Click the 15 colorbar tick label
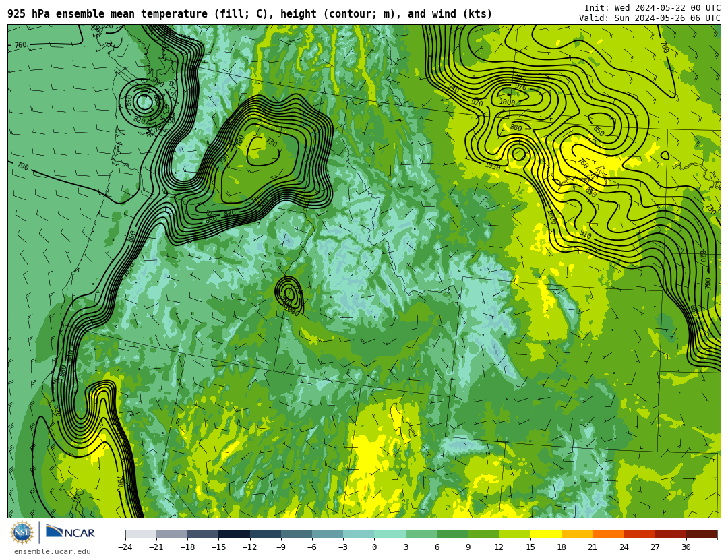 530,547
